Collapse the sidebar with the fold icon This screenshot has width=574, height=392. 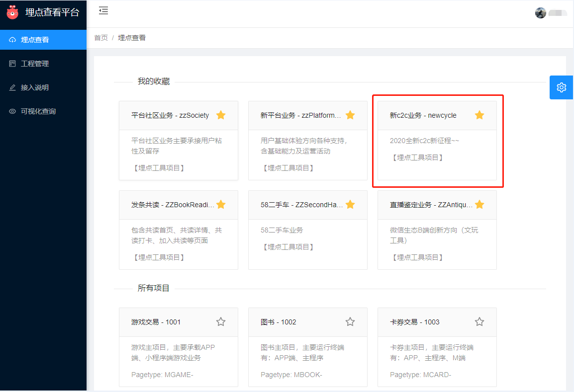point(103,10)
